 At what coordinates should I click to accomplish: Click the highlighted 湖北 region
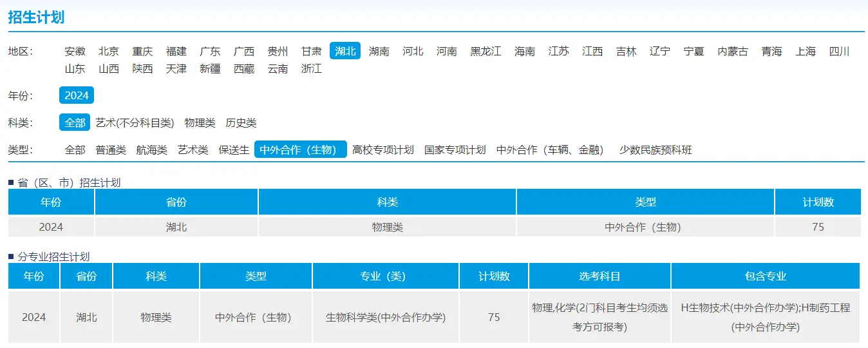[x=345, y=52]
